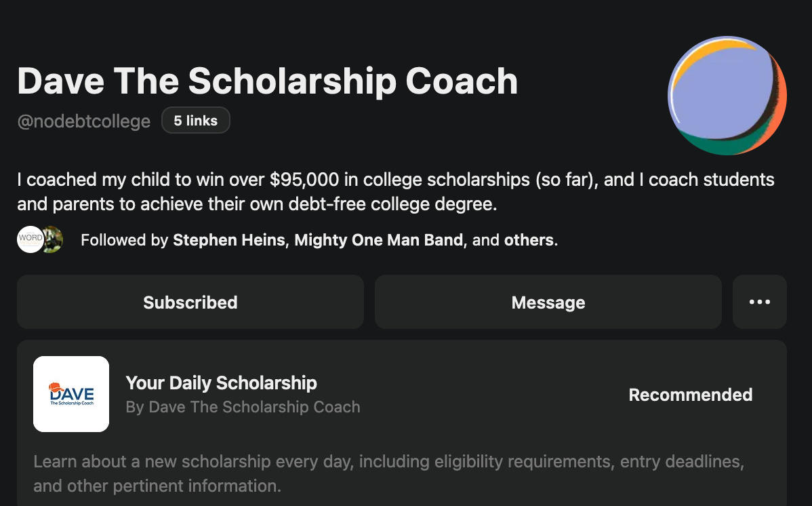Click By Dave The Scholarship Coach byline

coord(243,407)
